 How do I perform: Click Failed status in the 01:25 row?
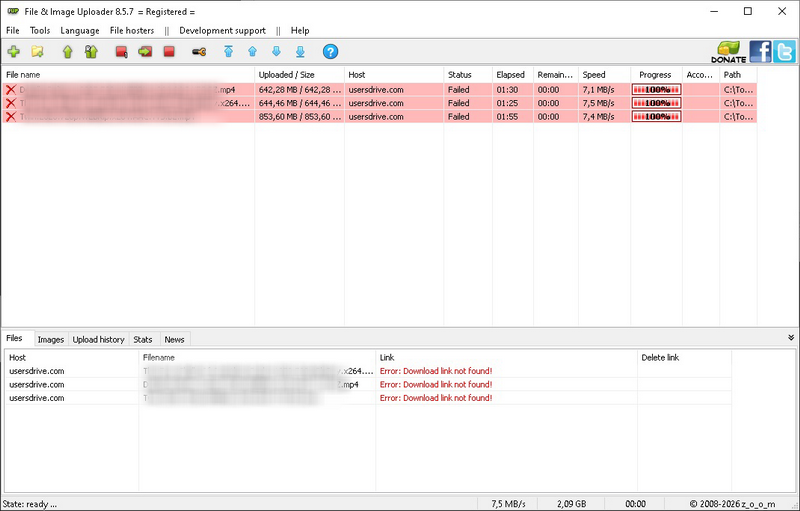(x=459, y=103)
